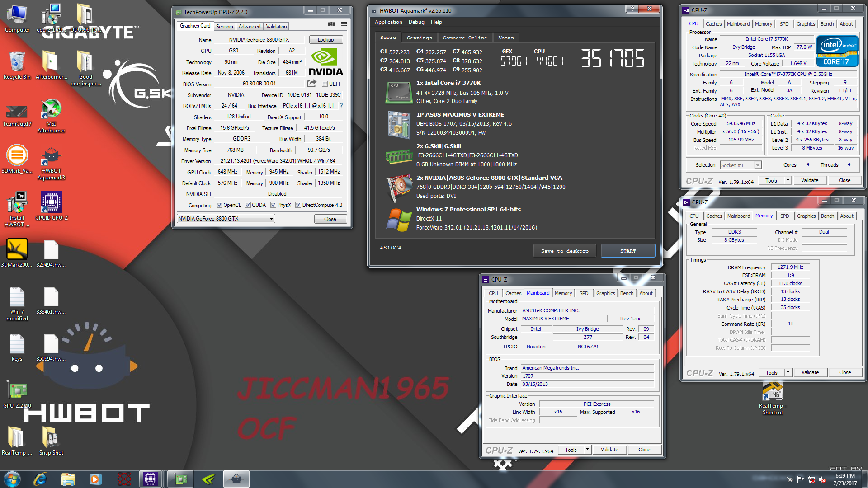Open the About tab in Aquamark
The width and height of the screenshot is (868, 488).
point(505,38)
